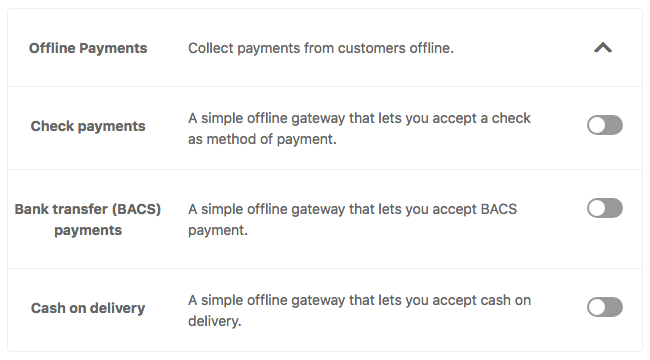
Task: Turn on Bank transfer (BACS) payments switch
Action: coord(605,208)
